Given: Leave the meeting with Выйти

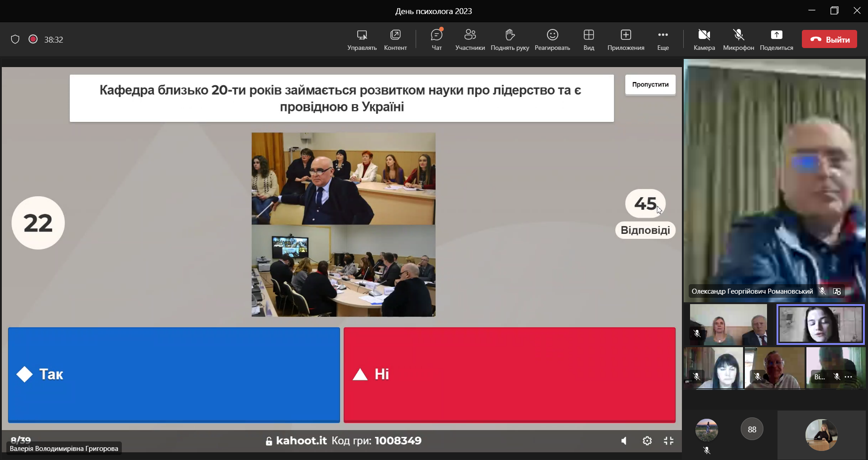Looking at the screenshot, I should (830, 39).
